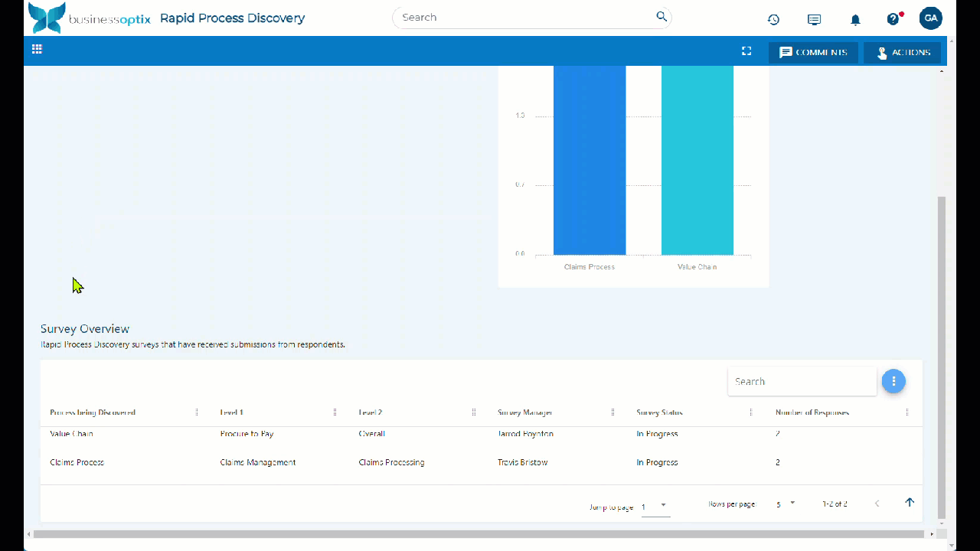Toggle fullscreen view icon

coord(746,51)
